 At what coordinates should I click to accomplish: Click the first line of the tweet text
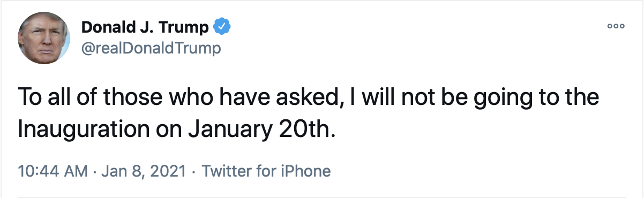coord(309,100)
